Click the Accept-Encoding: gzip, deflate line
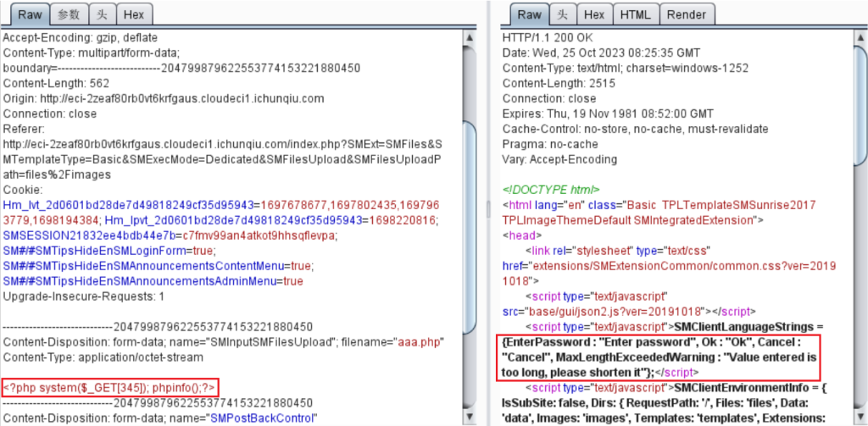Screen dimensions: 868x426 pos(81,38)
